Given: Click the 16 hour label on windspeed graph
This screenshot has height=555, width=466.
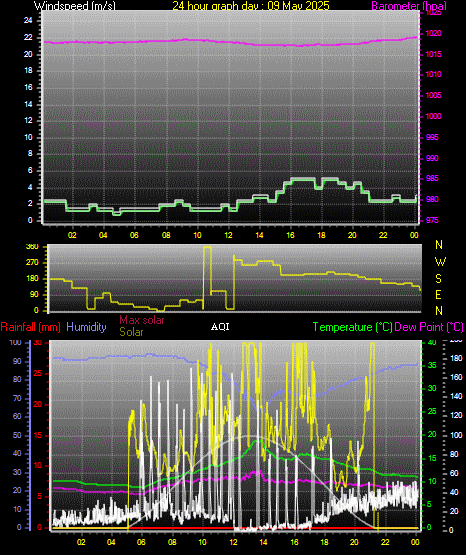Looking at the screenshot, I should [290, 235].
